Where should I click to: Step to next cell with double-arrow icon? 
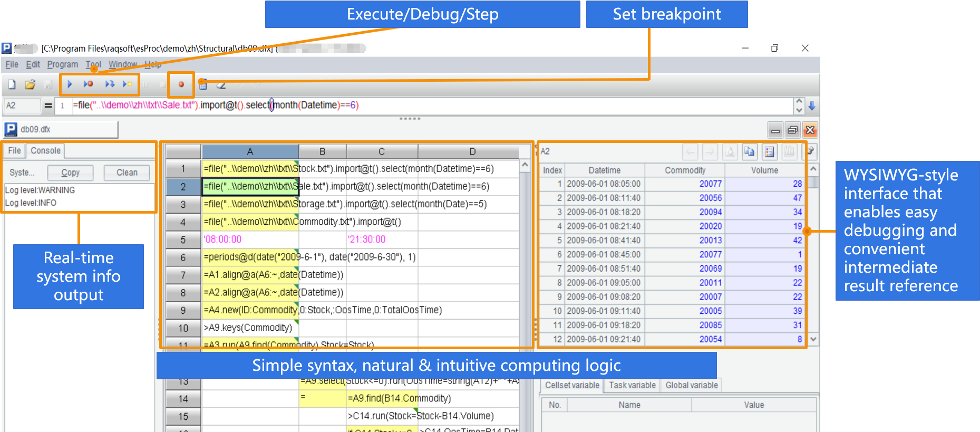click(x=110, y=84)
